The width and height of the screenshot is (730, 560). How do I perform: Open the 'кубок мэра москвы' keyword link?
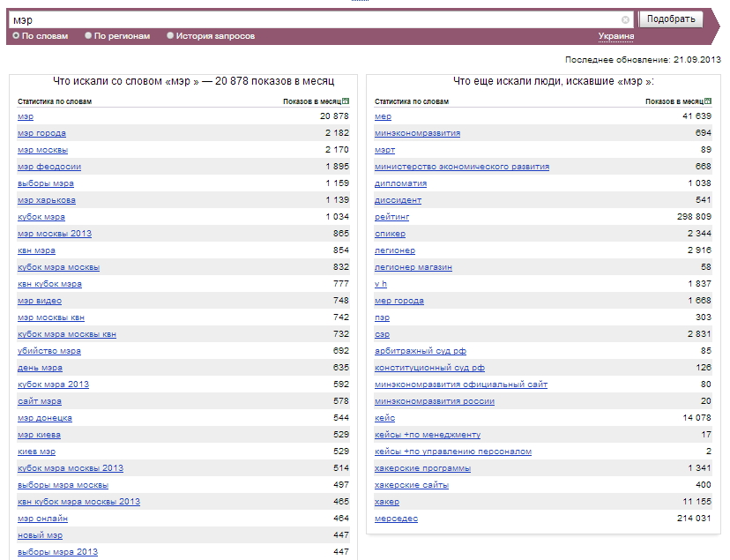[x=59, y=267]
